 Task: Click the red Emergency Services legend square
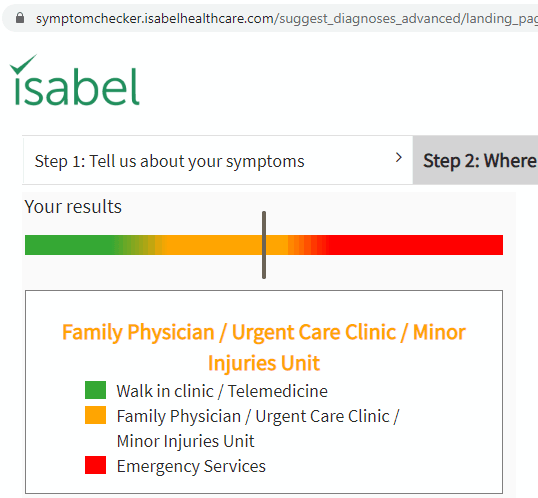point(95,465)
